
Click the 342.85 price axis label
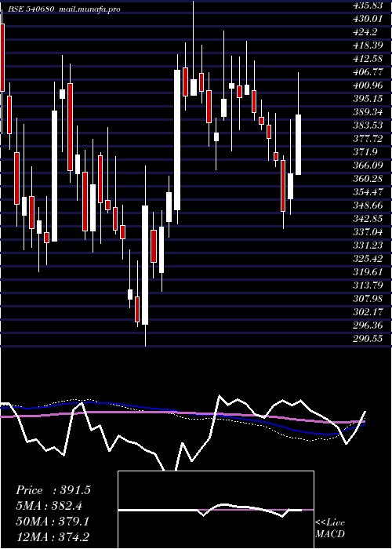(x=367, y=219)
